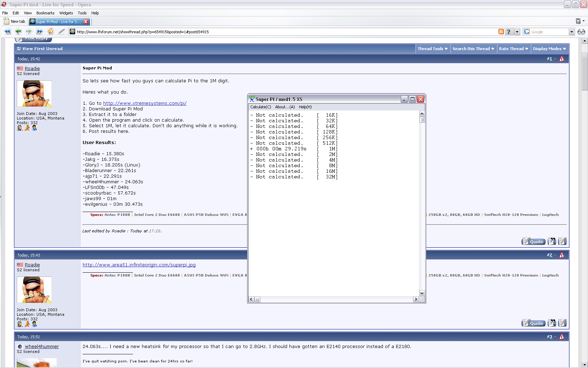Image resolution: width=588 pixels, height=368 pixels.
Task: Open the dropdown arrow beside the trash can
Action: 583,21
